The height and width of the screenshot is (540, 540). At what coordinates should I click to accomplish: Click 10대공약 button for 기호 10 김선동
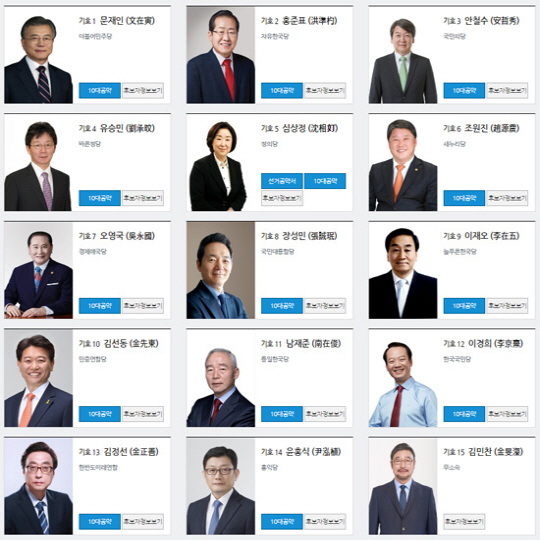pyautogui.click(x=100, y=414)
